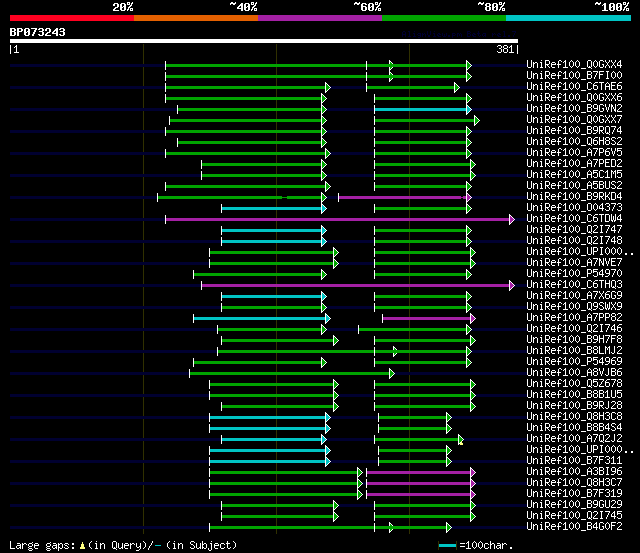Click the purple alignment bar in A3BI96 row

[x=421, y=473]
